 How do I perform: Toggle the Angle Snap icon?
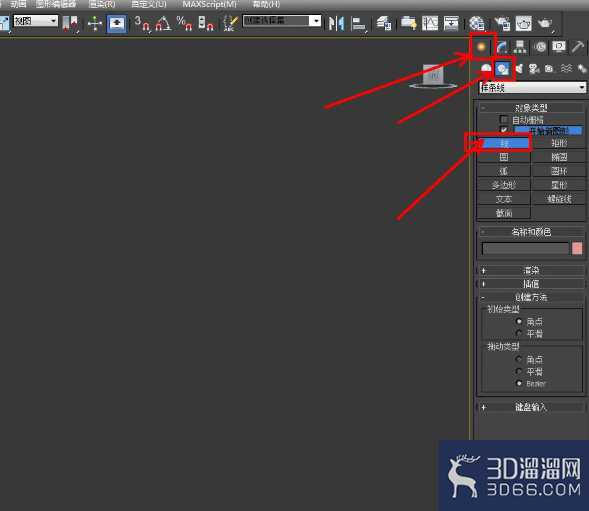[163, 23]
